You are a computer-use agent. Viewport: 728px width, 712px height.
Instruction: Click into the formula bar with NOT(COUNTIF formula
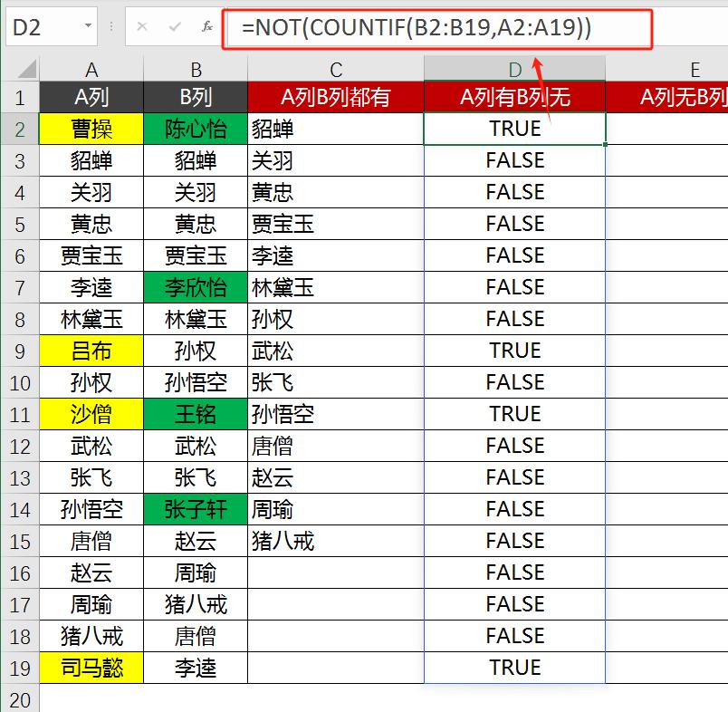pos(437,29)
